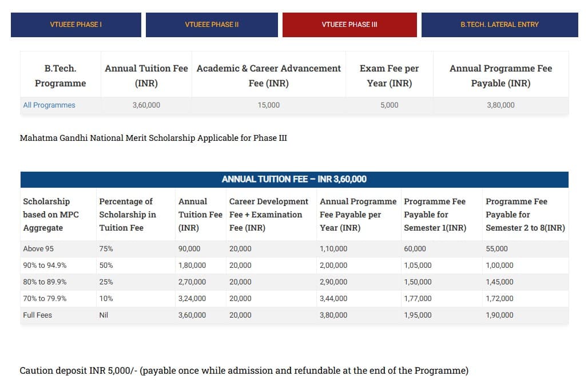Select the Full Fees row label

click(37, 315)
